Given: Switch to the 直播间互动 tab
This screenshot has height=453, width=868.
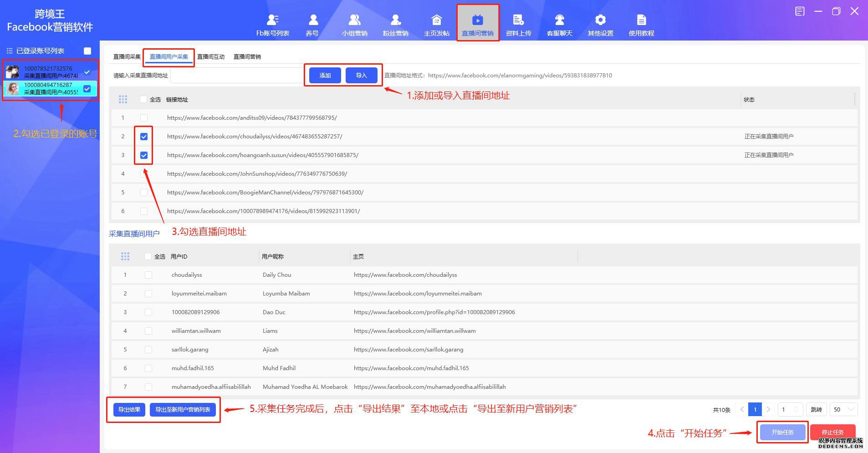Looking at the screenshot, I should coord(211,56).
